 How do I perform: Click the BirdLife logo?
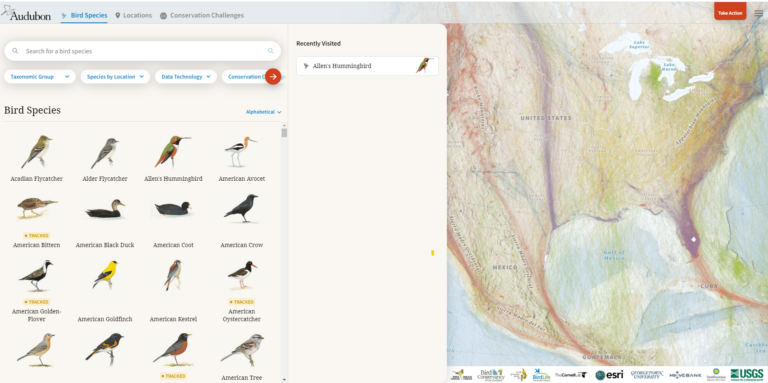541,375
